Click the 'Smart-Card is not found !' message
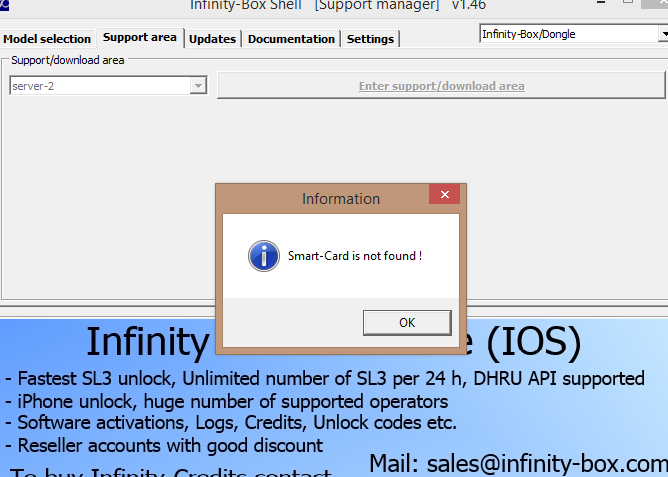Screen dimensions: 668x477 pyautogui.click(x=355, y=256)
